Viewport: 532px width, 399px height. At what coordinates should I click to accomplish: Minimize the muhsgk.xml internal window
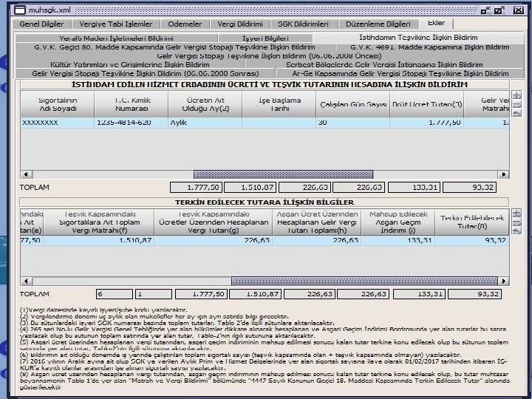pyautogui.click(x=486, y=10)
